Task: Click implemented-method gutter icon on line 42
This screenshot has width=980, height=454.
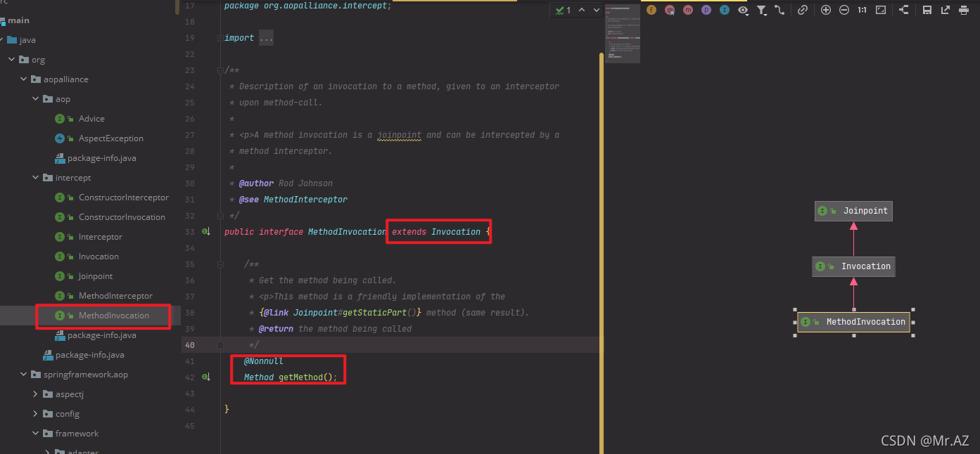Action: pos(206,377)
